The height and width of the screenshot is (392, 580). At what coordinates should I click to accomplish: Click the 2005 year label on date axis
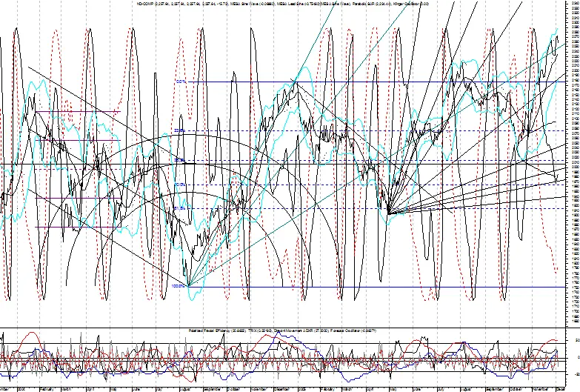(302, 390)
